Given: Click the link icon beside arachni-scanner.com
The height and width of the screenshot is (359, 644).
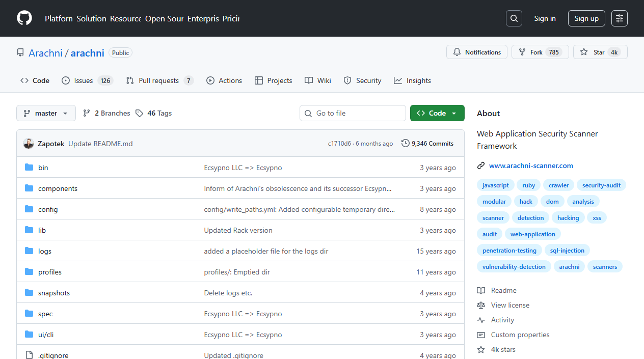Looking at the screenshot, I should tap(481, 165).
